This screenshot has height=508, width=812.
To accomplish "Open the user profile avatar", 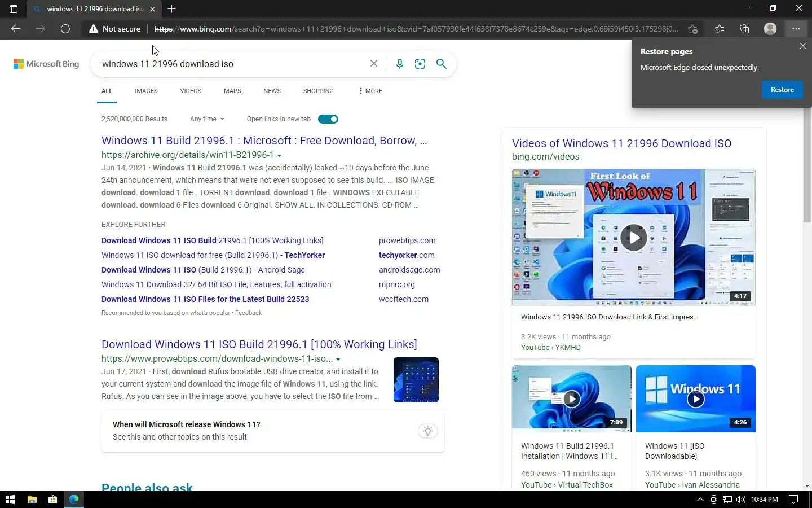I will [770, 29].
